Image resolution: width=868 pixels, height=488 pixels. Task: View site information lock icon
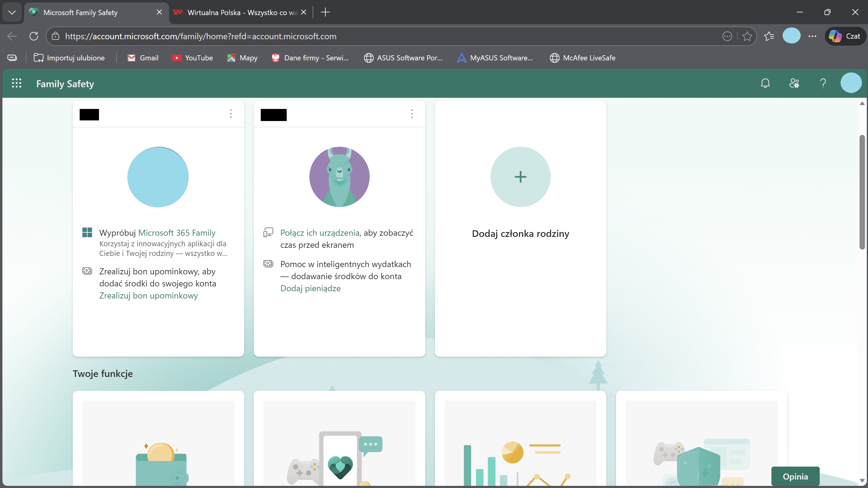[56, 36]
